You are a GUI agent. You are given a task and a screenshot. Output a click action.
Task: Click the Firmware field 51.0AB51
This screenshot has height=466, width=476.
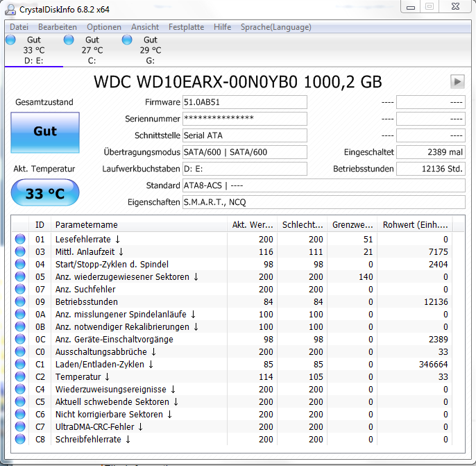click(x=245, y=102)
